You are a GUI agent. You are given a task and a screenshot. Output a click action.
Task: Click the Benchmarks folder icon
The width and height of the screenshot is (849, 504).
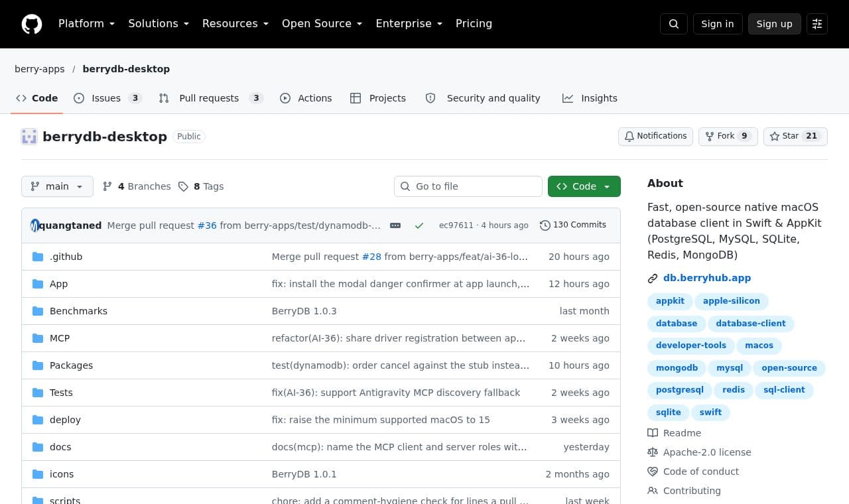38,311
